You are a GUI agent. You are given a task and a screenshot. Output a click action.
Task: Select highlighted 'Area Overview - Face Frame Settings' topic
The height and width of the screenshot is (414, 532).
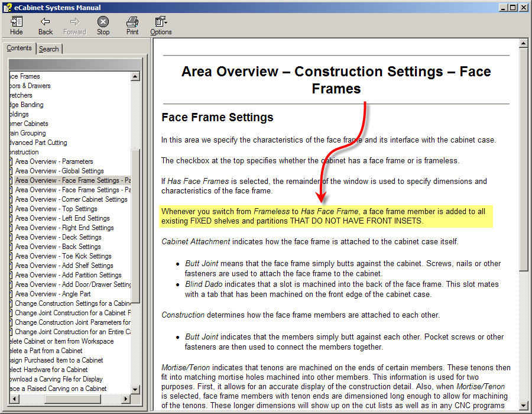coord(73,180)
